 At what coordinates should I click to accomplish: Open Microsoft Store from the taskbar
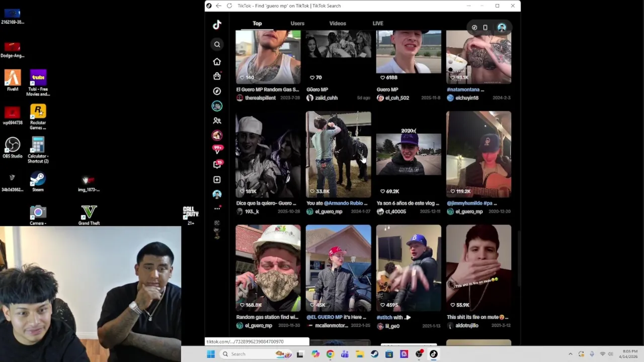[389, 354]
